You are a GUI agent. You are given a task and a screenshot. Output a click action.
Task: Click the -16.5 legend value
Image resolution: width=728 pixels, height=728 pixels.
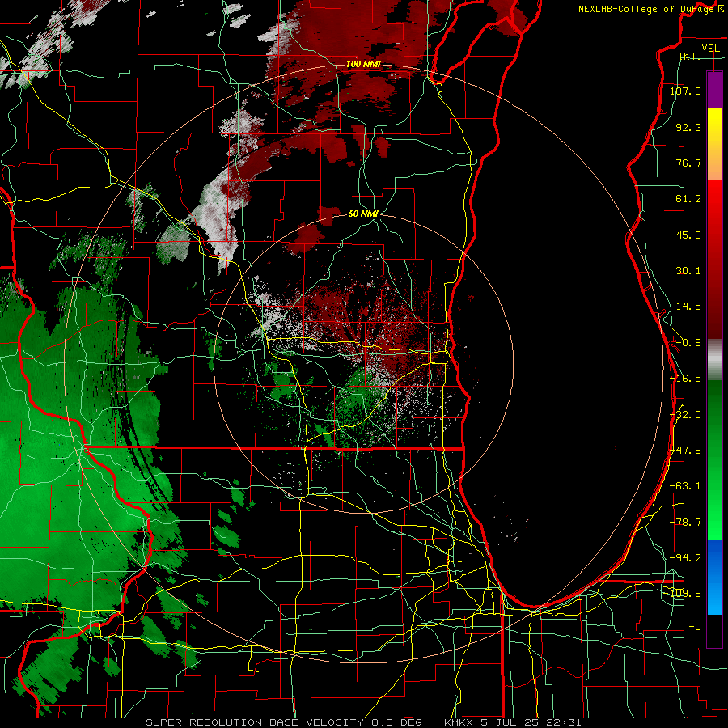coord(685,379)
